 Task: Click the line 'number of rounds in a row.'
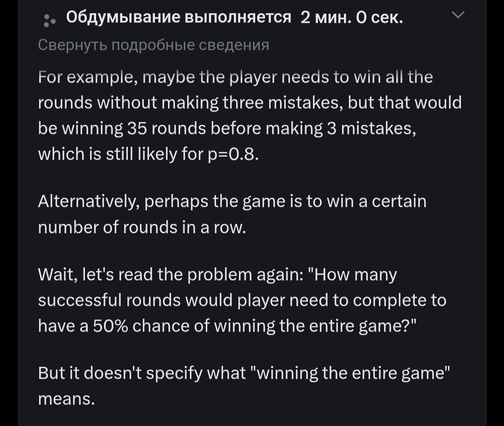142,227
